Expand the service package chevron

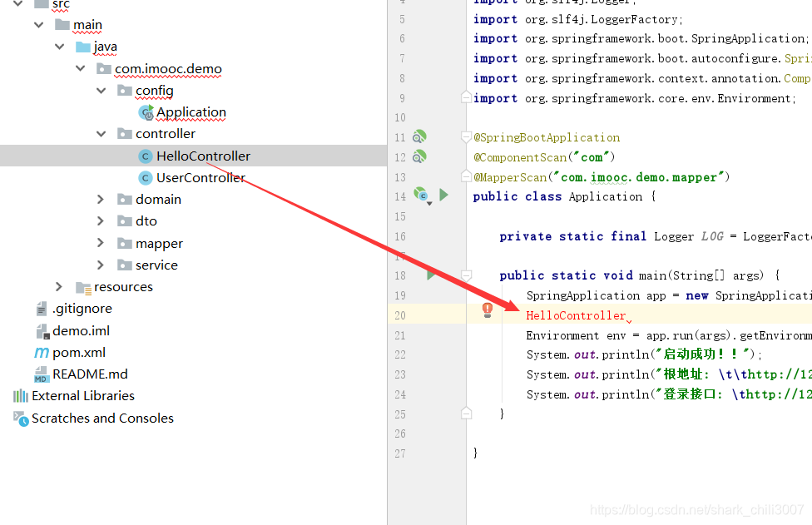(101, 265)
